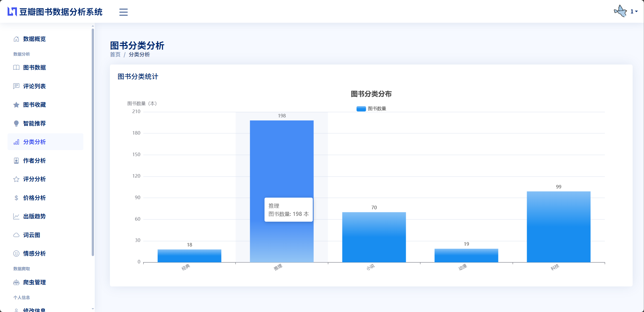
Task: Click the comment icon for 评论列表
Action: [x=16, y=86]
